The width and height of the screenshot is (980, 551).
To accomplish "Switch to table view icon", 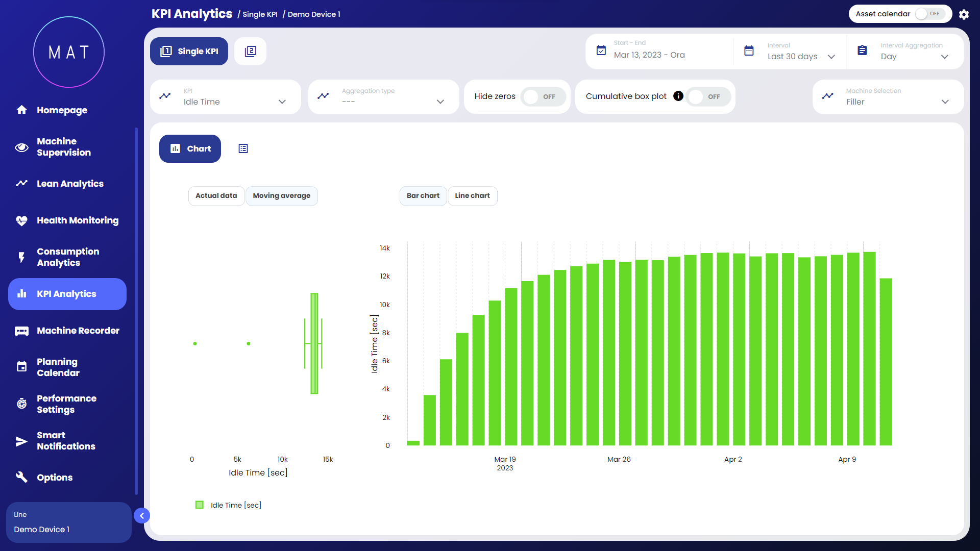I will coord(243,148).
